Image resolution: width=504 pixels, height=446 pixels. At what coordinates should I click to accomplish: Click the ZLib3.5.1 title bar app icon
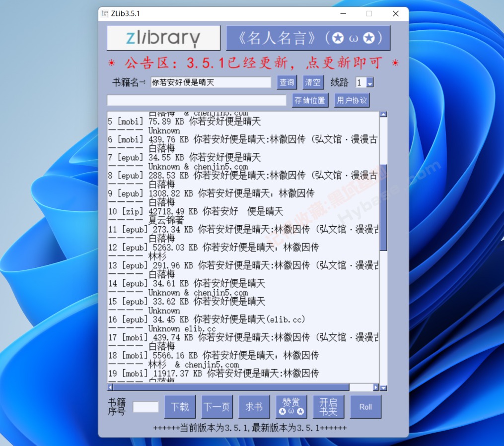pos(105,13)
